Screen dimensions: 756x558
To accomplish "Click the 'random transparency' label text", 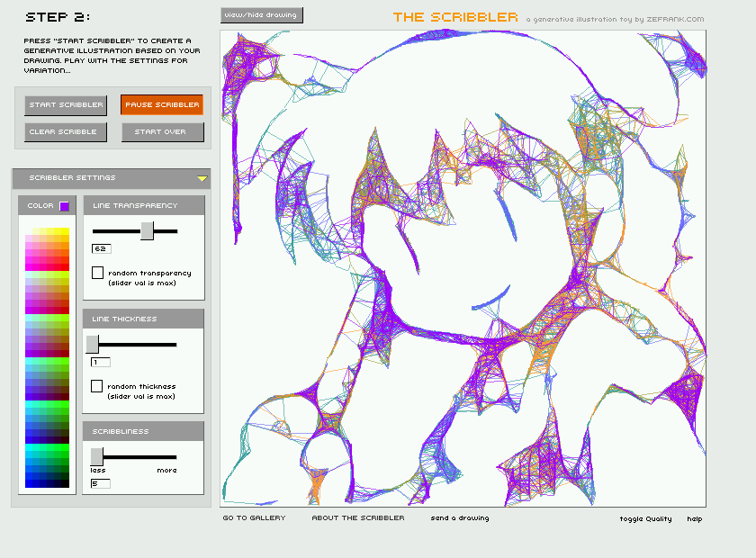I will (x=149, y=273).
